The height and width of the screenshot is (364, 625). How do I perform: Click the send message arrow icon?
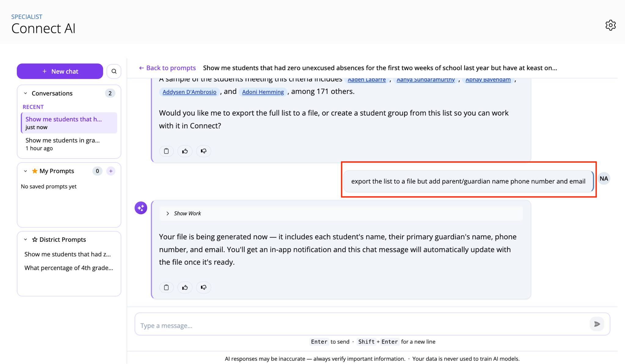pyautogui.click(x=597, y=324)
